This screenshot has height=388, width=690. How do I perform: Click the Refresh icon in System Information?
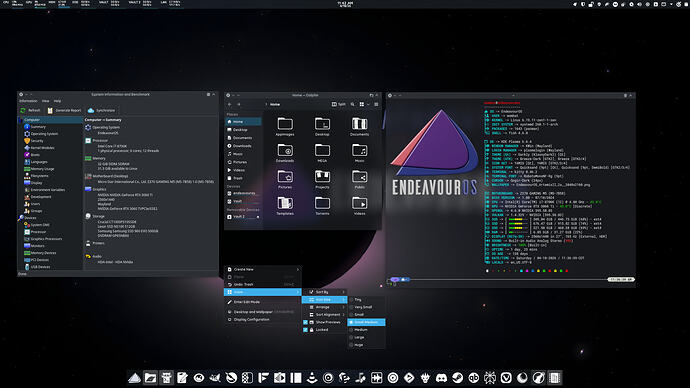(23, 110)
